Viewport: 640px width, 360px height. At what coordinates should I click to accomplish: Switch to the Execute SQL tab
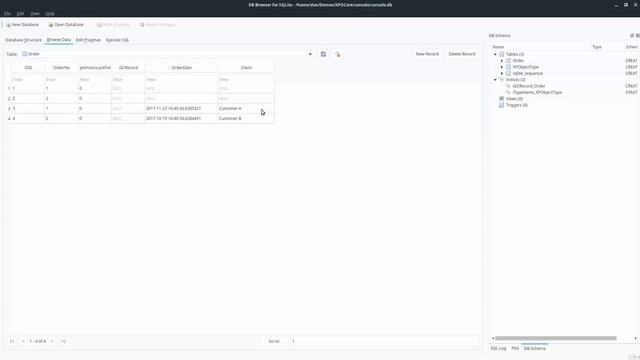[118, 40]
